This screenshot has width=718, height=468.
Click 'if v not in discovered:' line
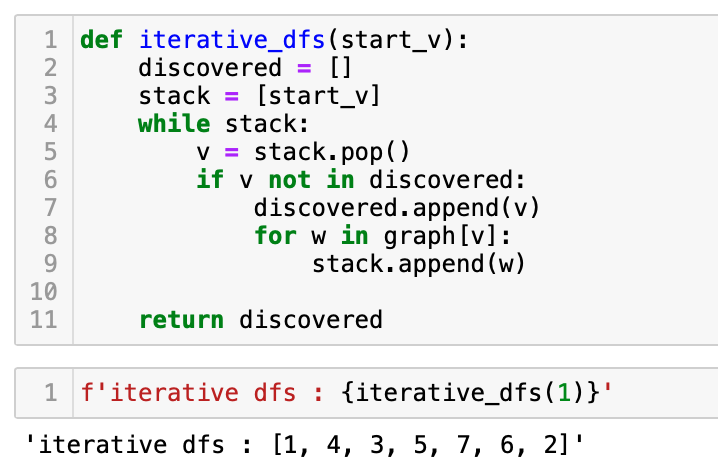coord(361,180)
